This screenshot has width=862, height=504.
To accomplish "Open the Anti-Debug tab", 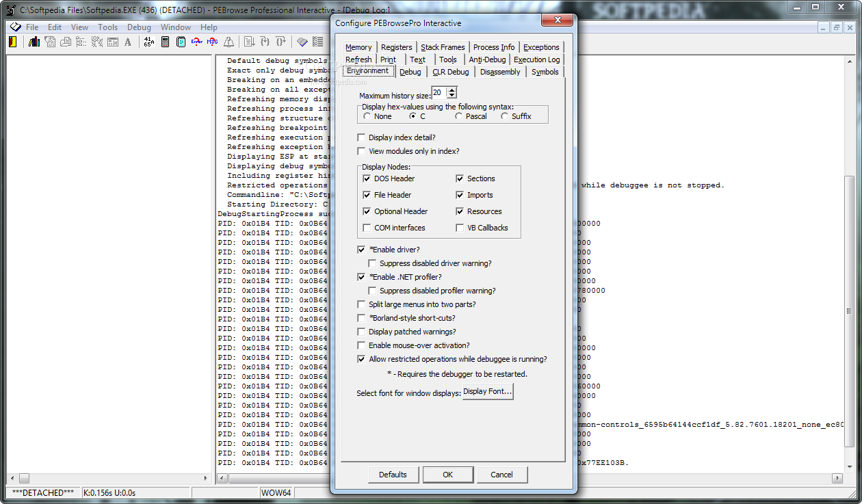I will [x=487, y=59].
